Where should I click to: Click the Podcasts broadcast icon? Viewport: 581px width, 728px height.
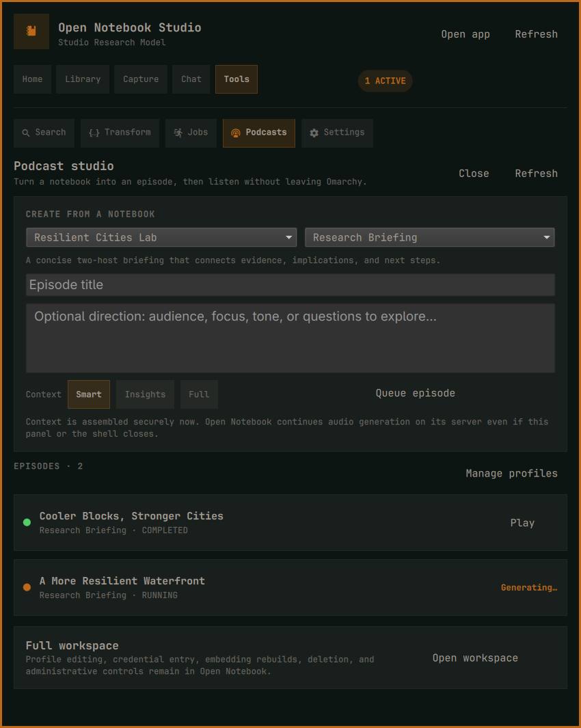click(x=235, y=133)
